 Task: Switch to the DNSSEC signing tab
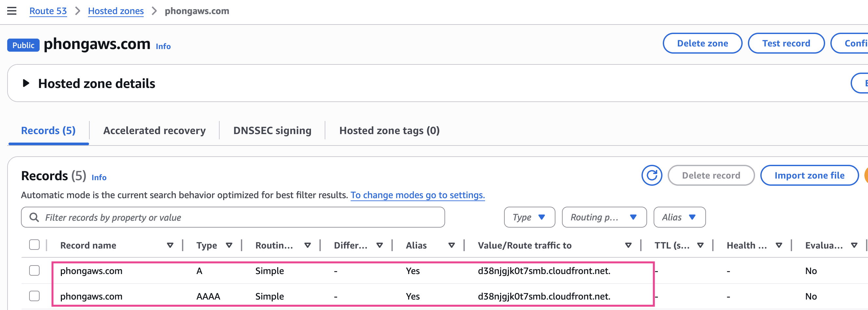272,130
